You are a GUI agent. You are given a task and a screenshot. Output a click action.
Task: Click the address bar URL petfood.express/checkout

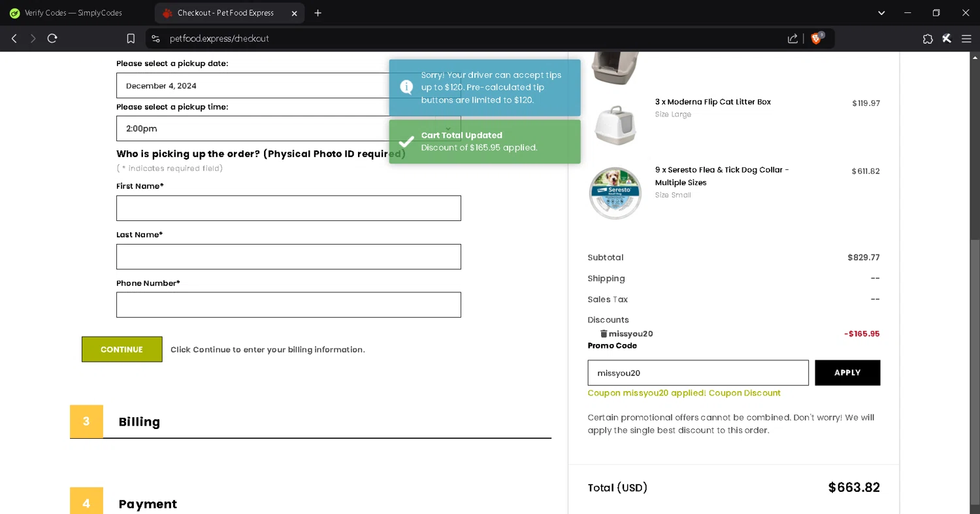220,39
